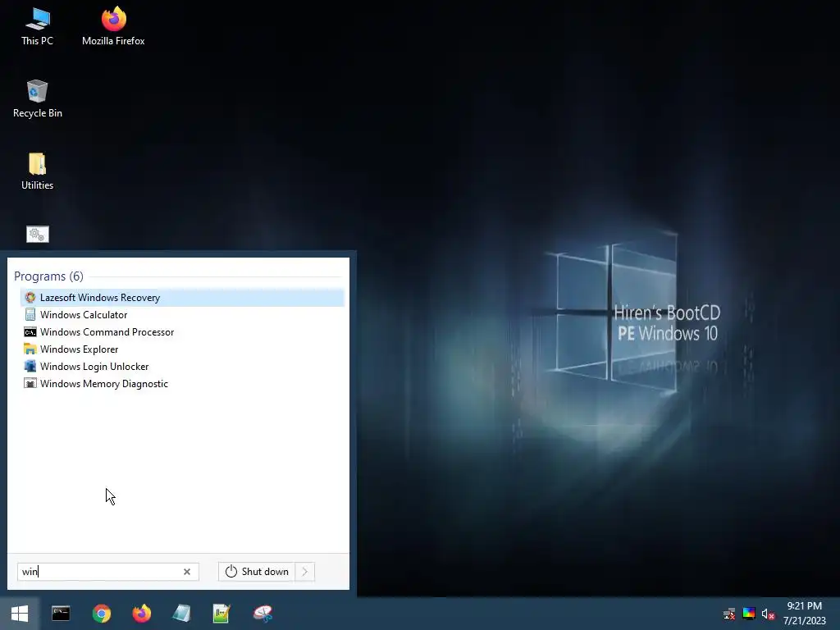
Task: Clear the search box with X
Action: pos(187,572)
